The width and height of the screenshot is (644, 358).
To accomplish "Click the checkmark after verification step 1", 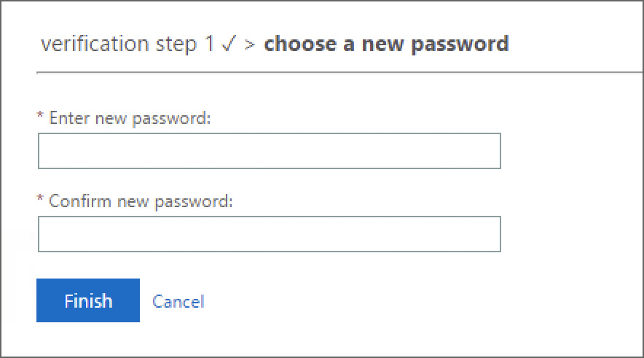I will pyautogui.click(x=229, y=44).
